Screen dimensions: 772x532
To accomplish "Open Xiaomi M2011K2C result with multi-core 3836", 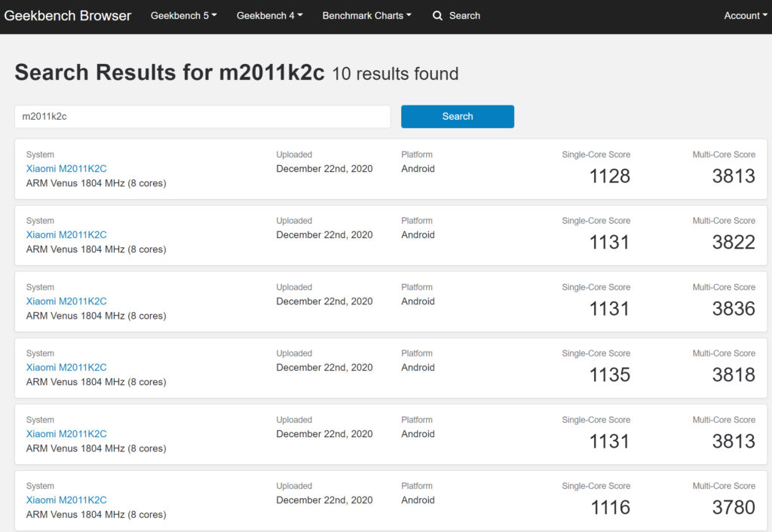I will coord(66,301).
